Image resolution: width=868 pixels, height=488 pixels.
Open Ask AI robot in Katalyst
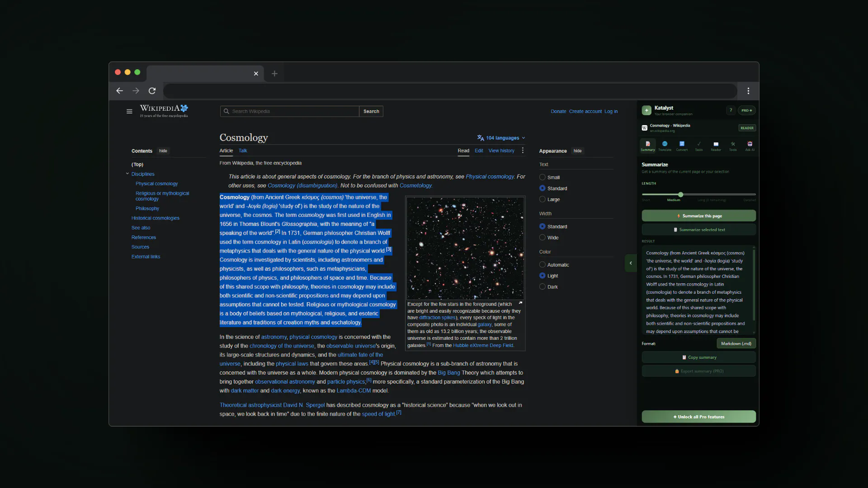[750, 146]
